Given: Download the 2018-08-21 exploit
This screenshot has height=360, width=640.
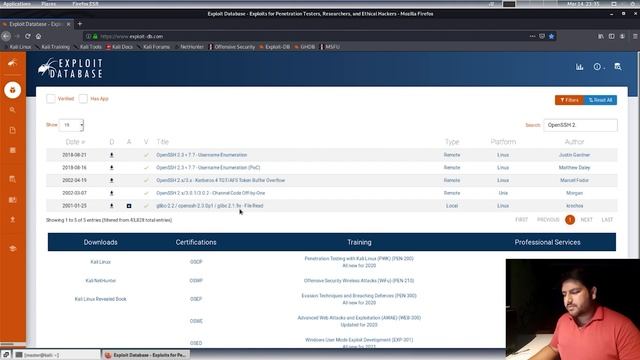Looking at the screenshot, I should [111, 155].
